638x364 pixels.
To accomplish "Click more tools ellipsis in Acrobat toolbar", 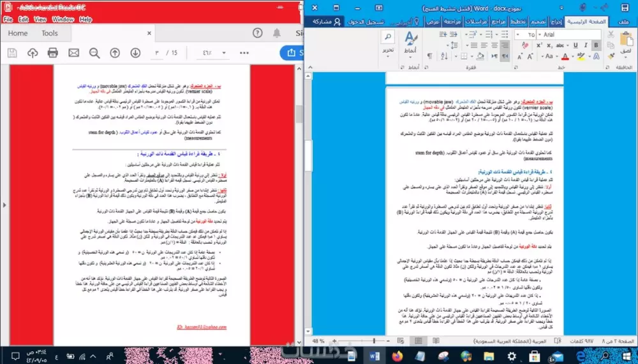I will point(244,53).
